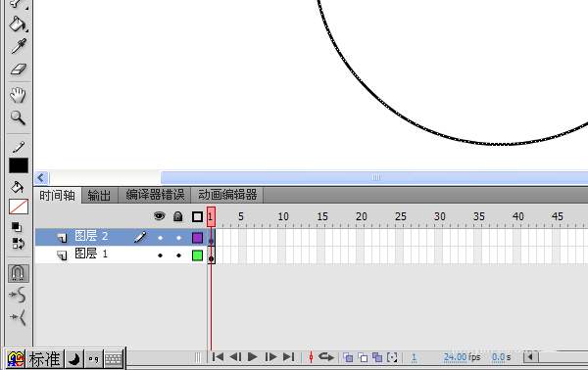Toggle visibility dot of 图层 2
The width and height of the screenshot is (588, 370).
click(160, 238)
